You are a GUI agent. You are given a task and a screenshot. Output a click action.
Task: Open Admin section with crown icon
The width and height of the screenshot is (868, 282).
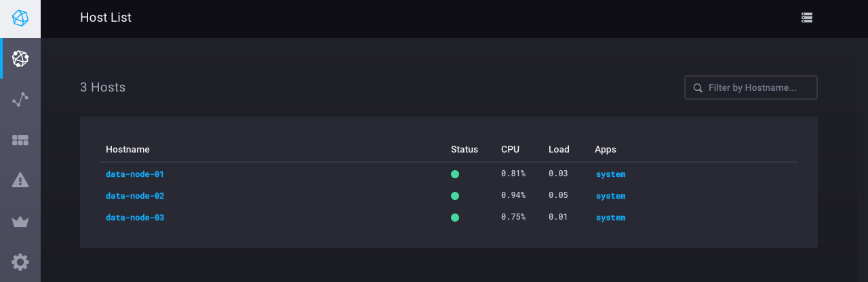click(x=20, y=222)
